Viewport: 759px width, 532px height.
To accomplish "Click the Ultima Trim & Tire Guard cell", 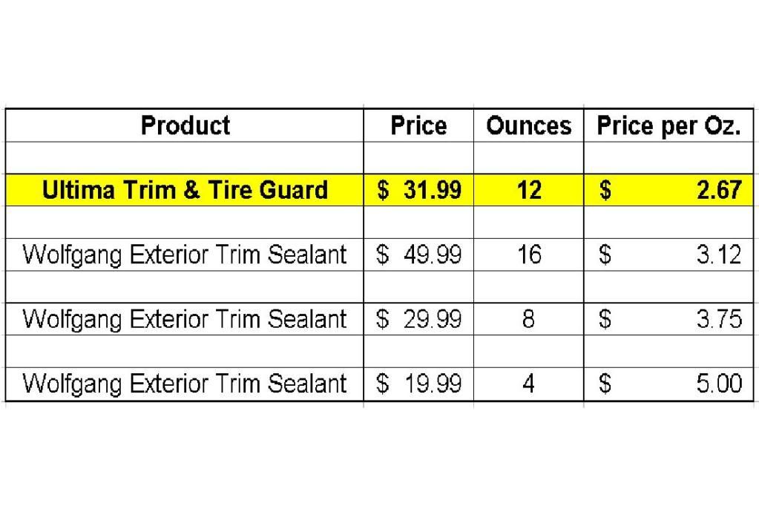I will pos(185,190).
